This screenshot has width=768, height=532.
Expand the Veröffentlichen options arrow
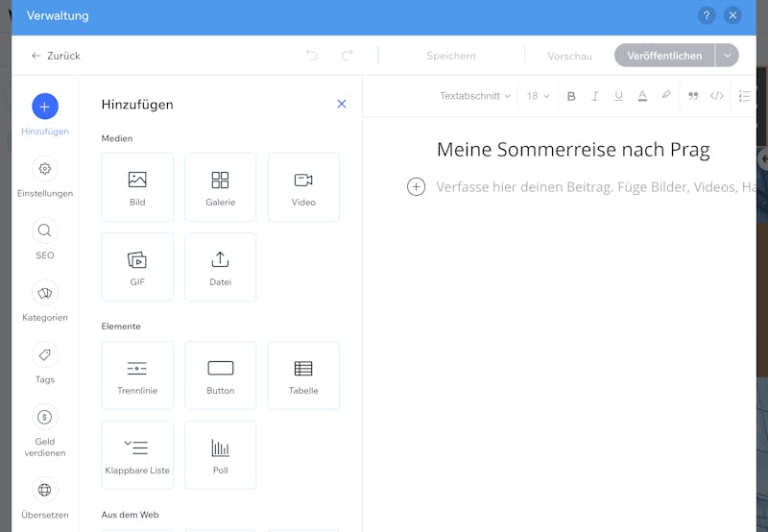click(727, 56)
